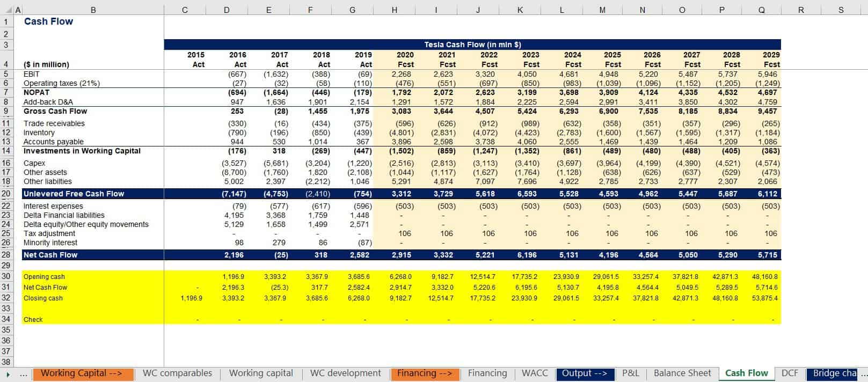Select the Output --> divider tab
This screenshot has width=868, height=382.
pos(585,373)
